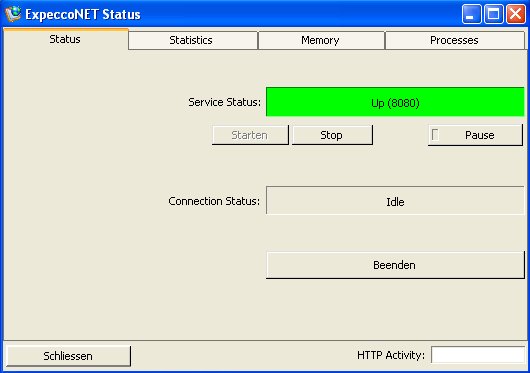
Task: Click the Service Status label
Action: point(224,102)
